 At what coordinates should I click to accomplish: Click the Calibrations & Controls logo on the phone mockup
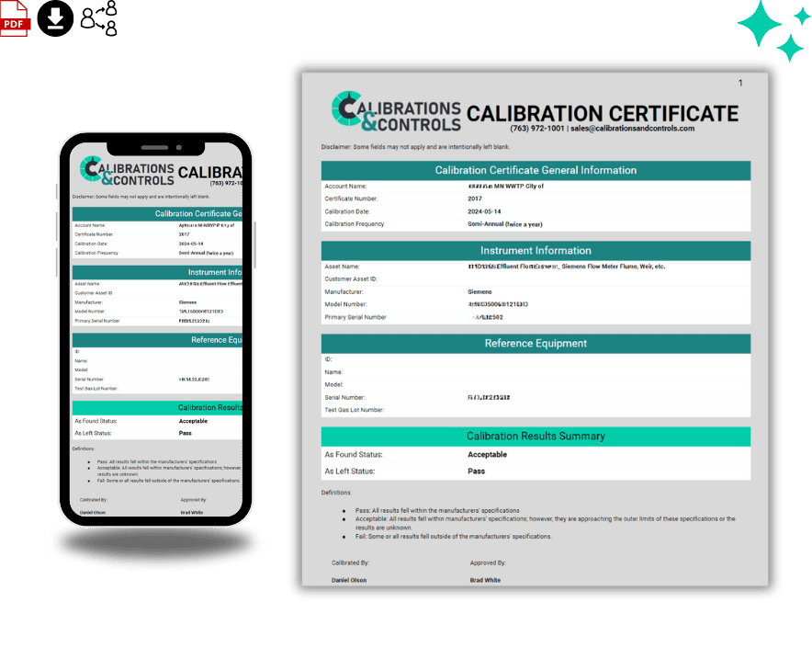[x=127, y=170]
